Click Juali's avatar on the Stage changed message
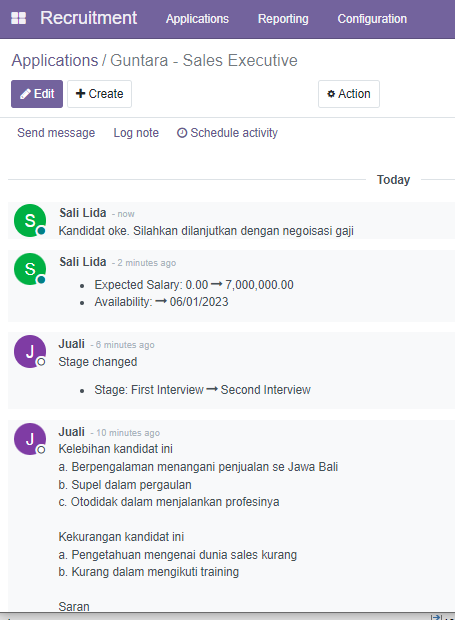The image size is (455, 620). 30,351
